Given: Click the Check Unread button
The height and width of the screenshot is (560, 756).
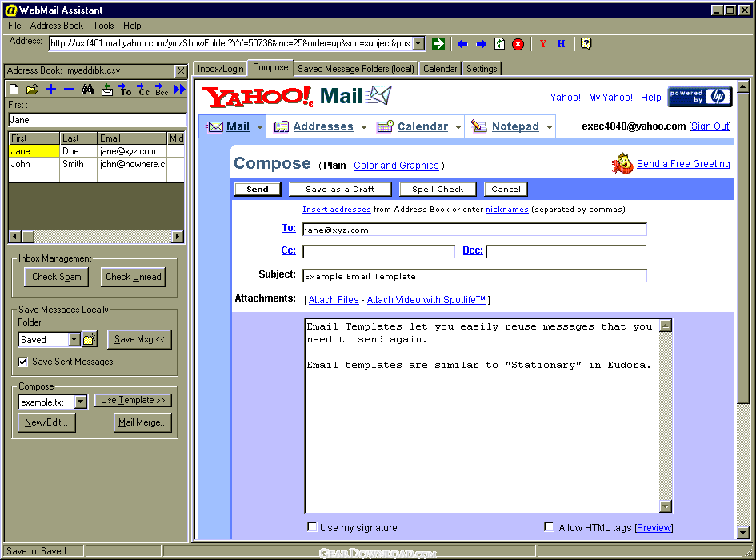Looking at the screenshot, I should [133, 277].
